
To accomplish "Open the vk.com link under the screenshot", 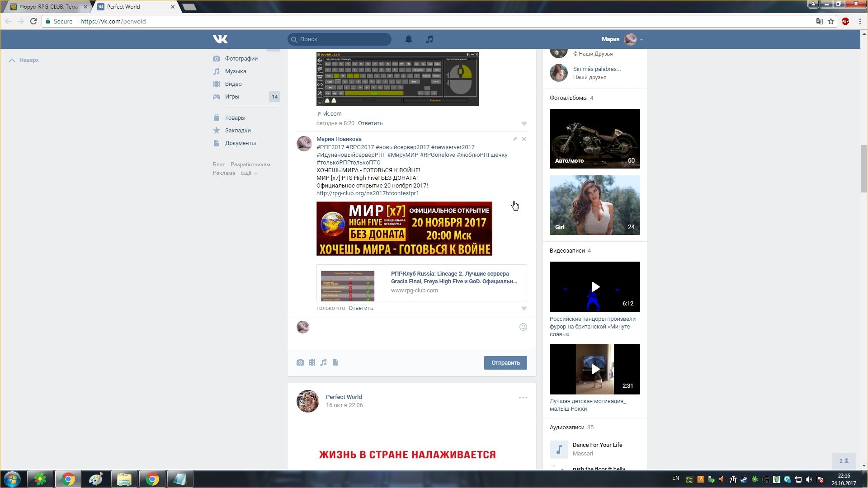I will (x=332, y=114).
